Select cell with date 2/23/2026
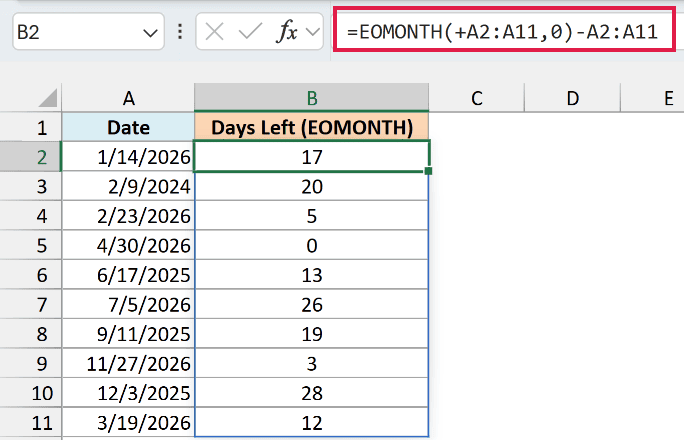 click(x=128, y=216)
